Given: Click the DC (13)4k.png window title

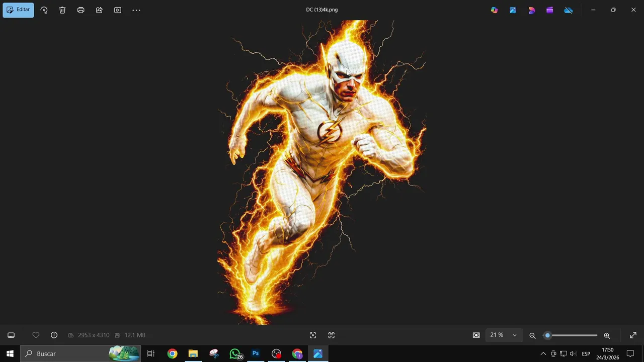Looking at the screenshot, I should pos(322,10).
